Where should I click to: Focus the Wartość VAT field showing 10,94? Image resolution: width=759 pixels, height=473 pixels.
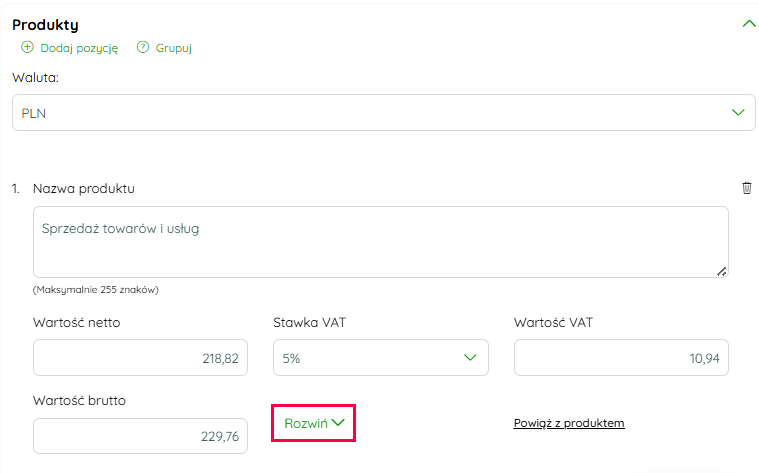621,357
